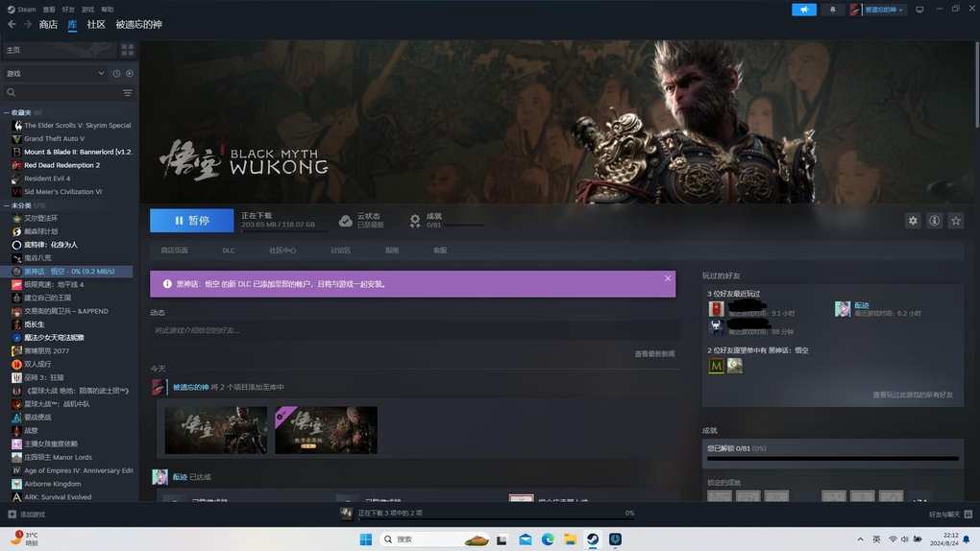
Task: Open the 商店页面 store page tab
Action: pyautogui.click(x=174, y=250)
